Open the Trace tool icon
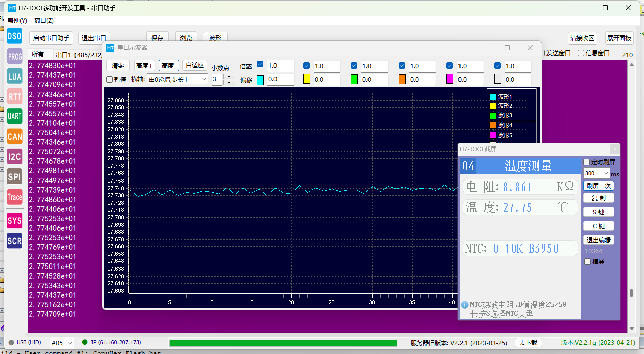This screenshot has height=354, width=644. point(15,197)
